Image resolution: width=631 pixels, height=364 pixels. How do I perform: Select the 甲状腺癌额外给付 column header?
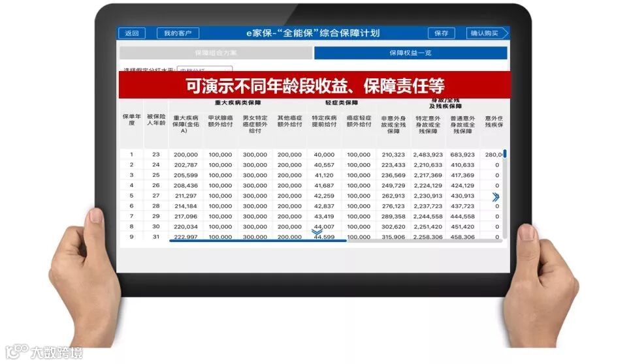[x=220, y=121]
